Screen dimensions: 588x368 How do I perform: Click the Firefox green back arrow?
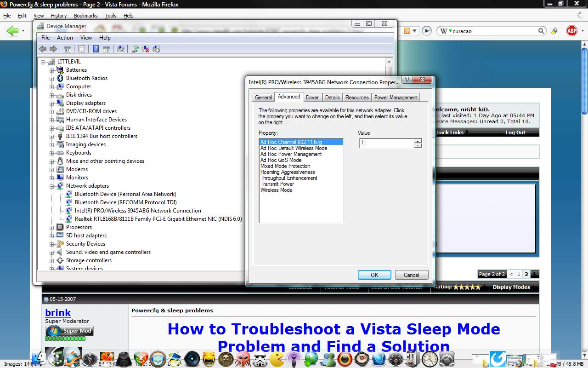click(x=12, y=31)
